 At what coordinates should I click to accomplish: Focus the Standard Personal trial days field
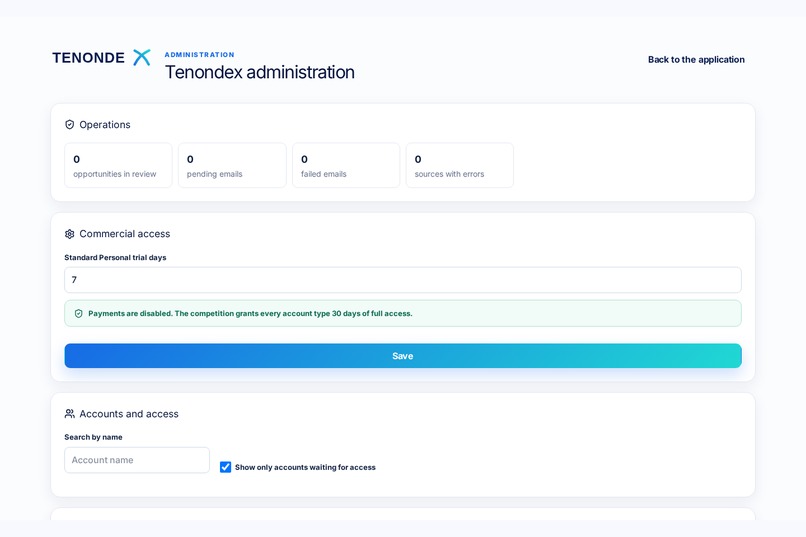point(403,280)
